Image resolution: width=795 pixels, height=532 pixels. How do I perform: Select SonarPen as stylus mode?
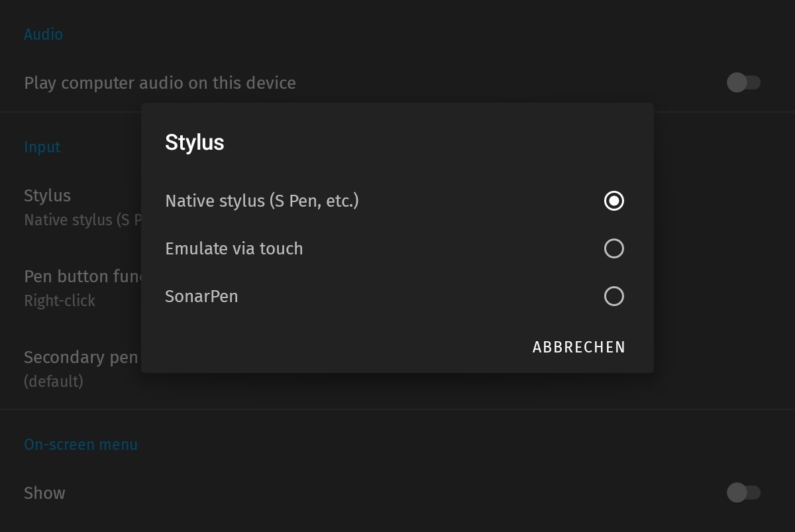point(613,296)
